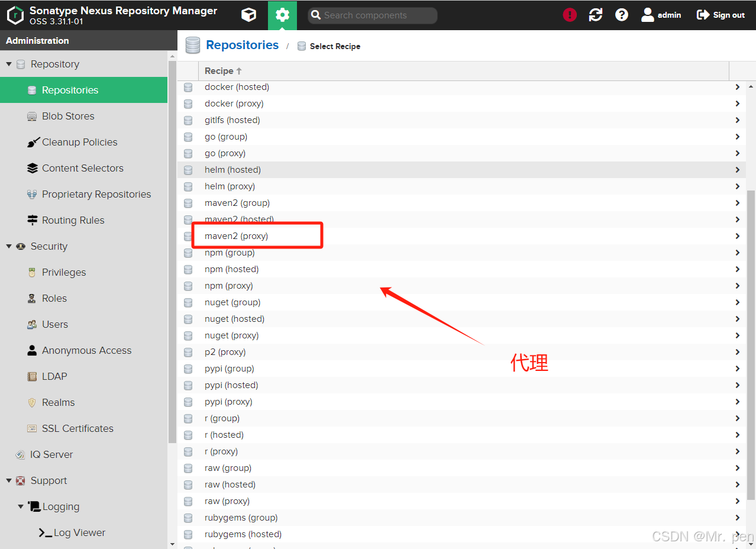Click the chevron on the go (group) row
The image size is (756, 549).
738,137
